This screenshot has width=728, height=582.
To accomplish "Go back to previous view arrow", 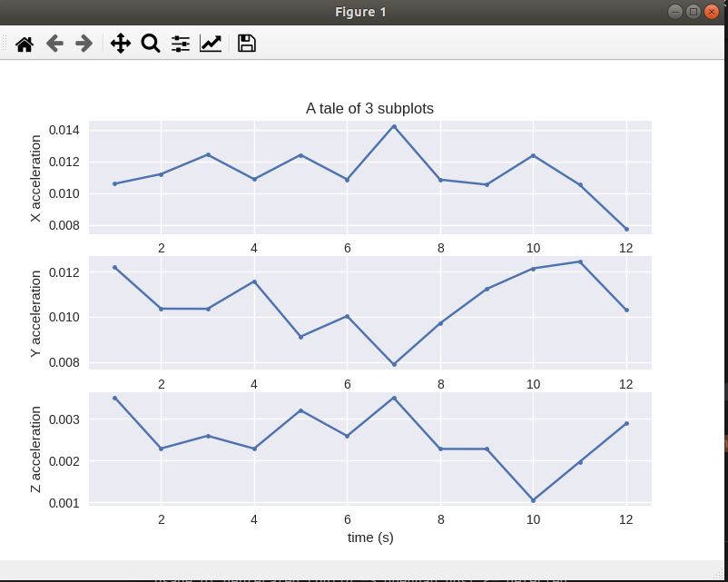I will click(x=54, y=44).
